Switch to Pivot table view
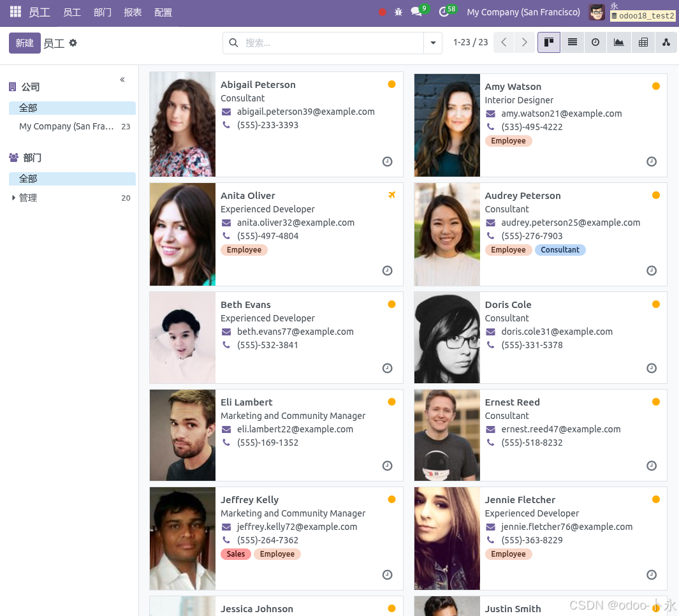 click(643, 43)
